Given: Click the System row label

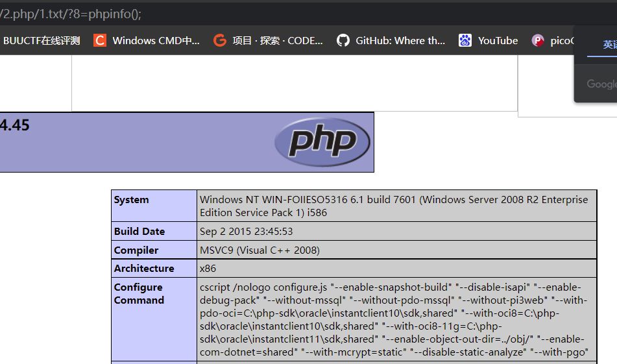Looking at the screenshot, I should click(x=131, y=200).
